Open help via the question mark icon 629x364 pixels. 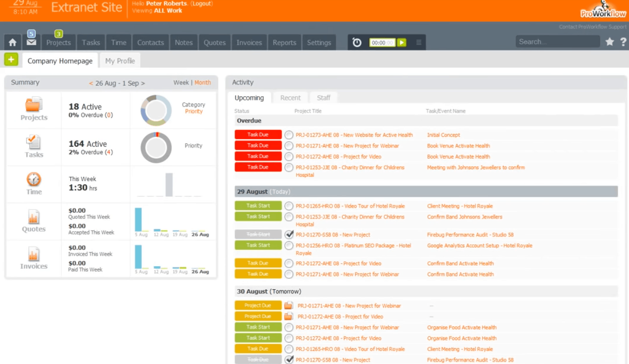[623, 42]
